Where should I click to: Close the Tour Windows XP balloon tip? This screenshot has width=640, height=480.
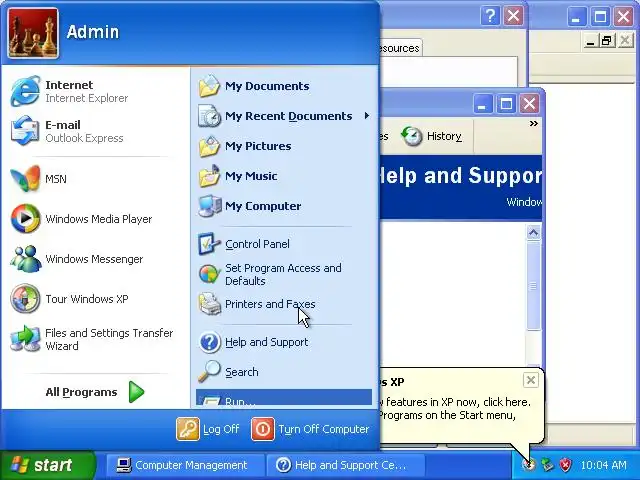531,380
